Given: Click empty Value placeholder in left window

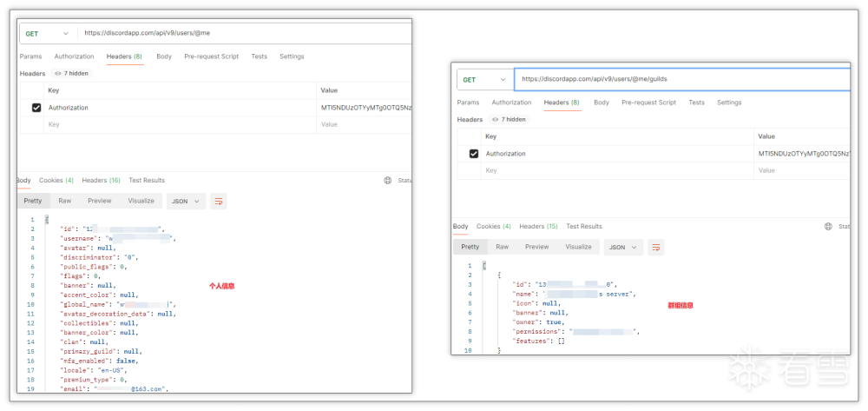Looking at the screenshot, I should point(364,124).
